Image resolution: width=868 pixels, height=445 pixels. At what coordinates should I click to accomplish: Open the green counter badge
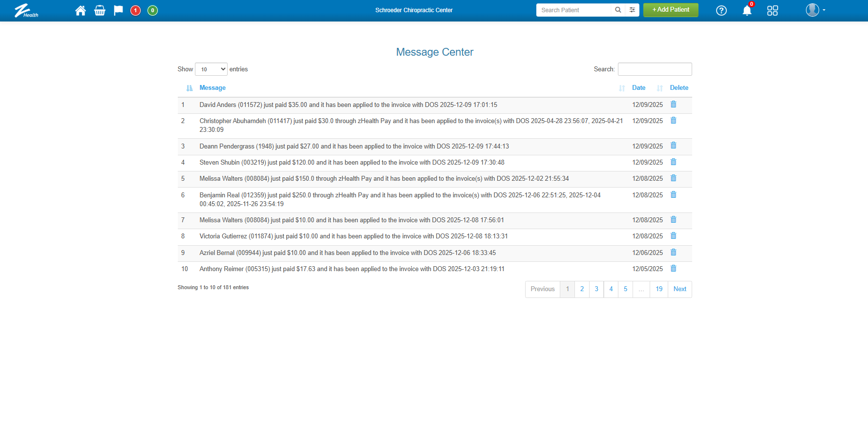point(152,10)
